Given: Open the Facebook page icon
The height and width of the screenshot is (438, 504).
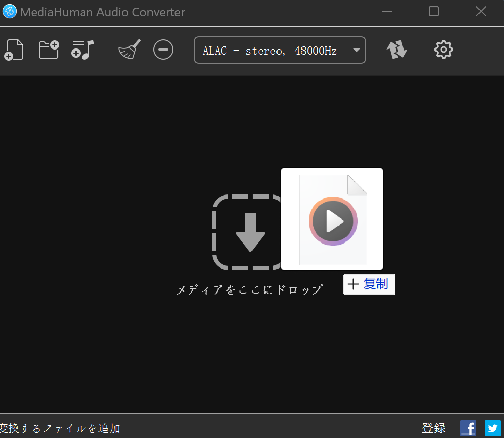Looking at the screenshot, I should pos(468,428).
